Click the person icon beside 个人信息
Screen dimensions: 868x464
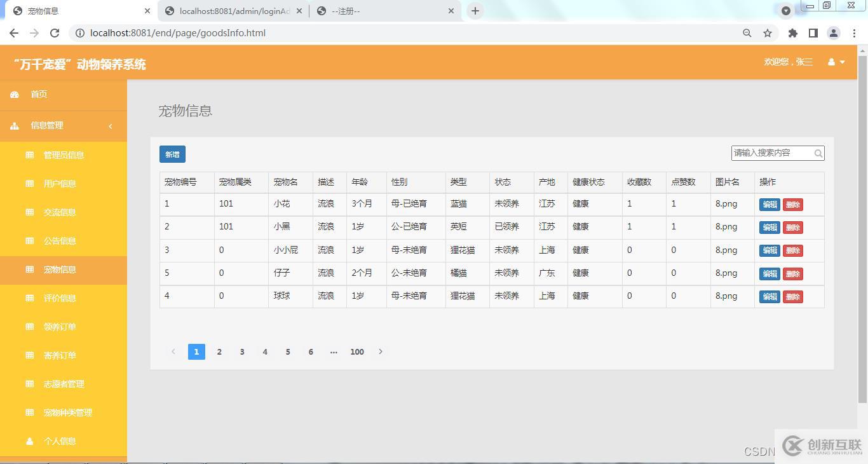pos(30,441)
